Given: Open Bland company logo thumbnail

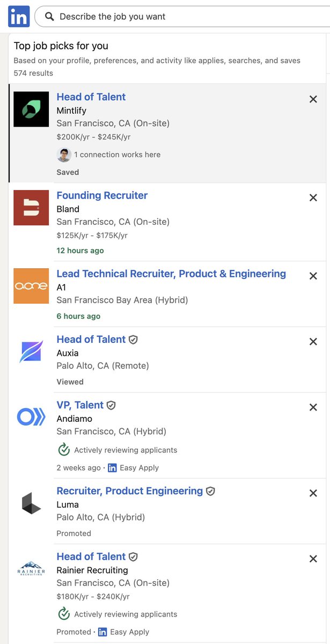Looking at the screenshot, I should click(31, 208).
